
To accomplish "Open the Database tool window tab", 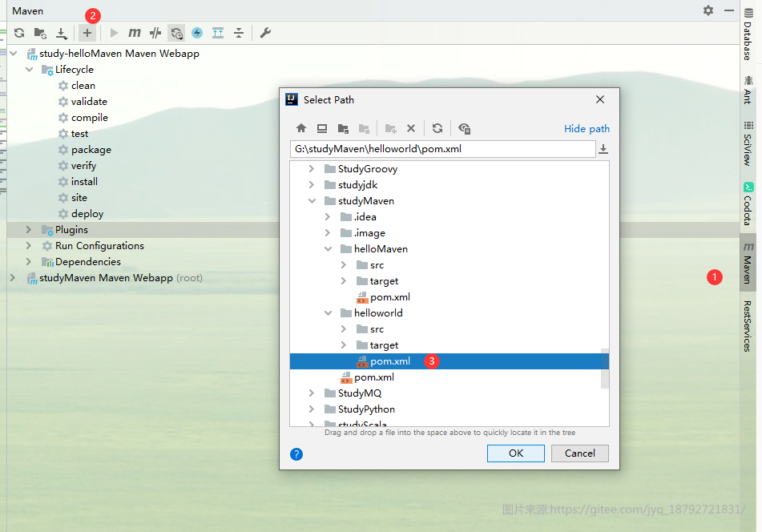I will pos(748,34).
